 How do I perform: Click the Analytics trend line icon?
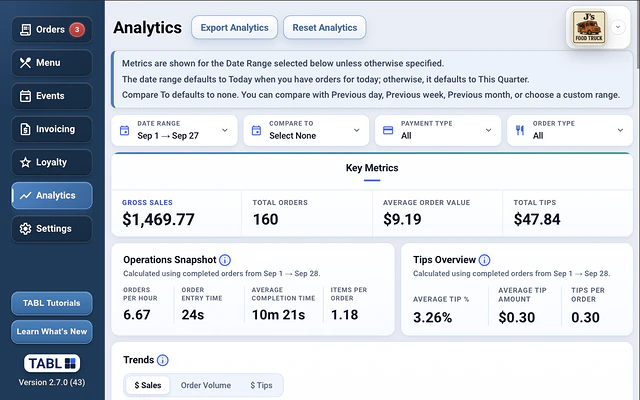click(25, 196)
